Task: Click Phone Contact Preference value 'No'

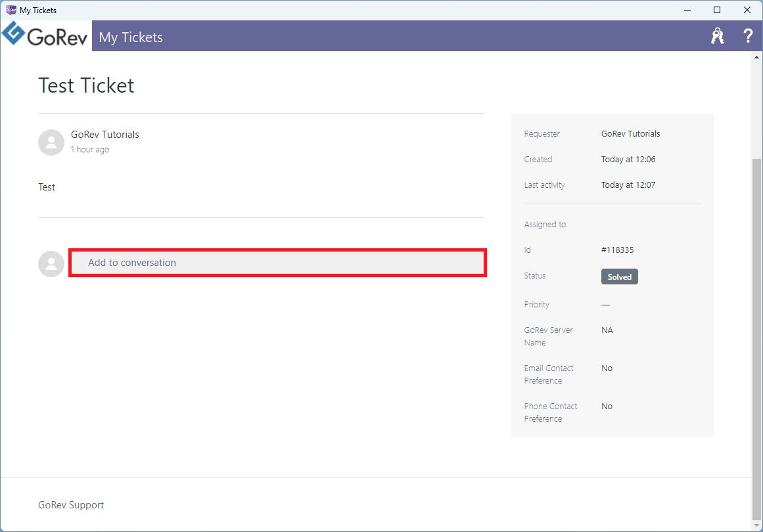Action: (607, 406)
